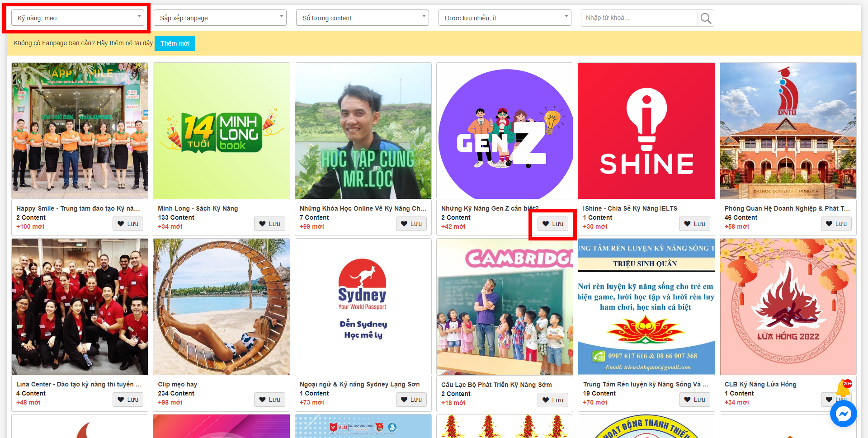Click title 'Trung Tâm Rèn luyện kỹ Năng Sống Và ...'
The image size is (868, 438).
(x=646, y=384)
